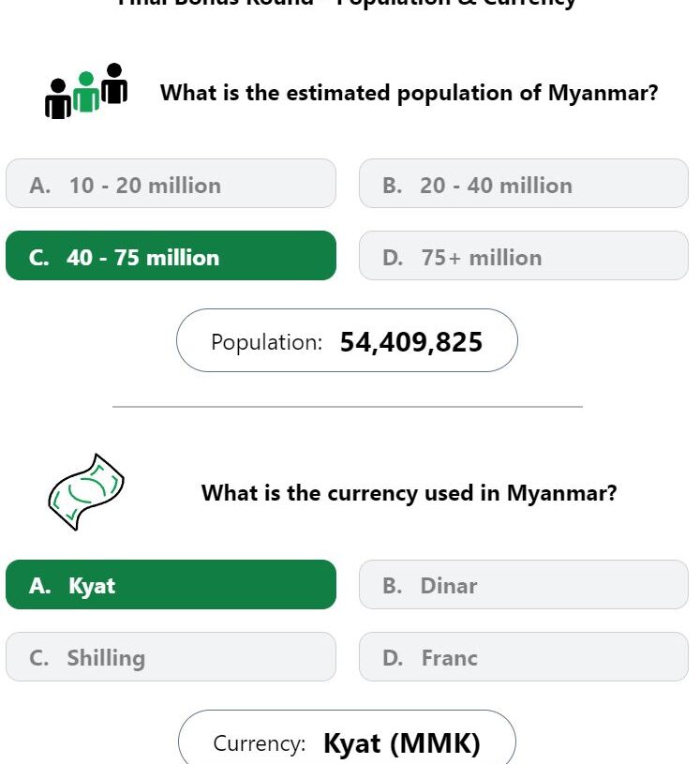This screenshot has width=700, height=764.
Task: Select the Franc currency option
Action: pyautogui.click(x=523, y=657)
